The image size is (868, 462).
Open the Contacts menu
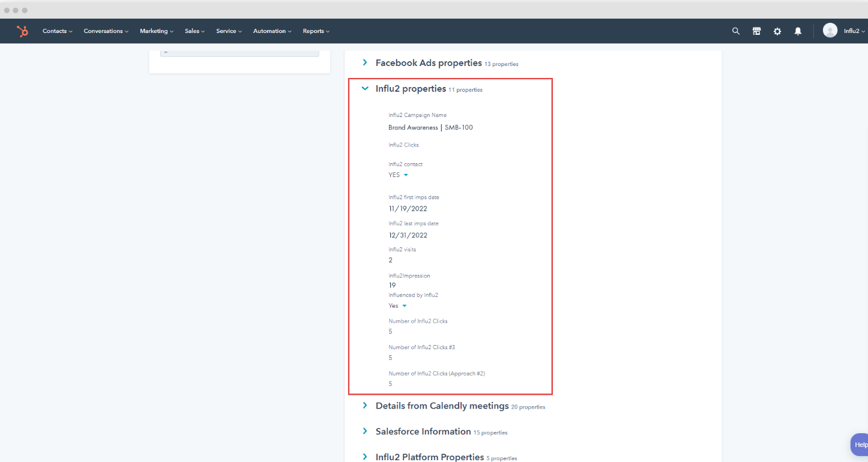[x=58, y=31]
